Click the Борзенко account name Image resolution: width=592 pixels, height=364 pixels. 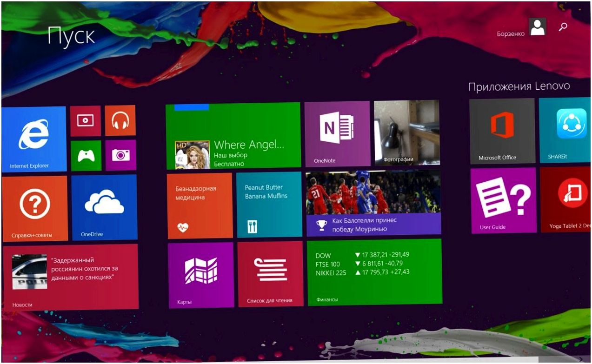pos(511,33)
